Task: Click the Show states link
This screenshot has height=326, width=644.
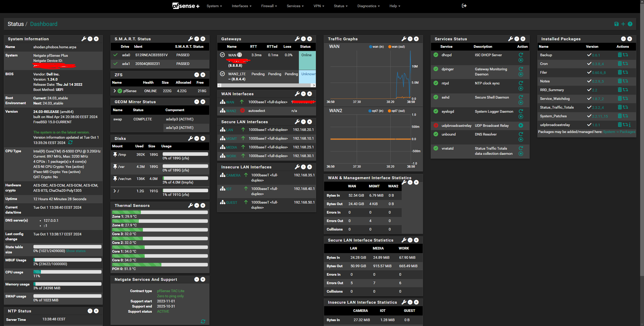Action: 76,251
